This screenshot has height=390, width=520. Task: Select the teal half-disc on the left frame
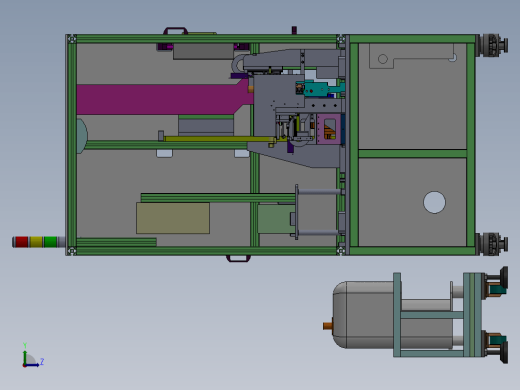pyautogui.click(x=82, y=136)
